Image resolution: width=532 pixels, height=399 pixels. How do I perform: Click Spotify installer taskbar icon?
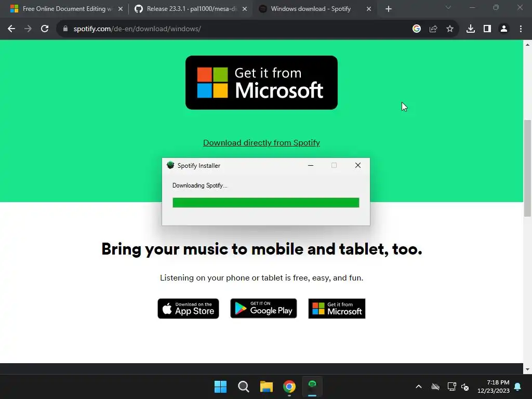[312, 387]
